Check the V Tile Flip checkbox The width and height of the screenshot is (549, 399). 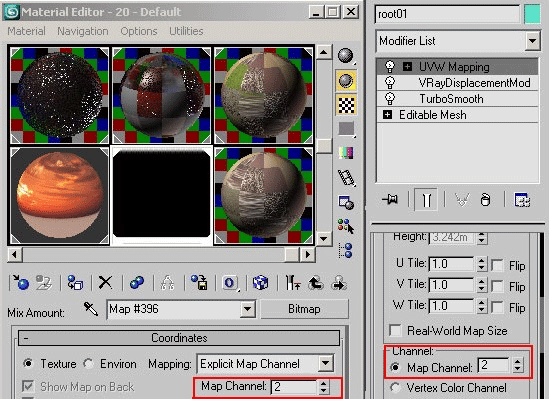pos(497,286)
